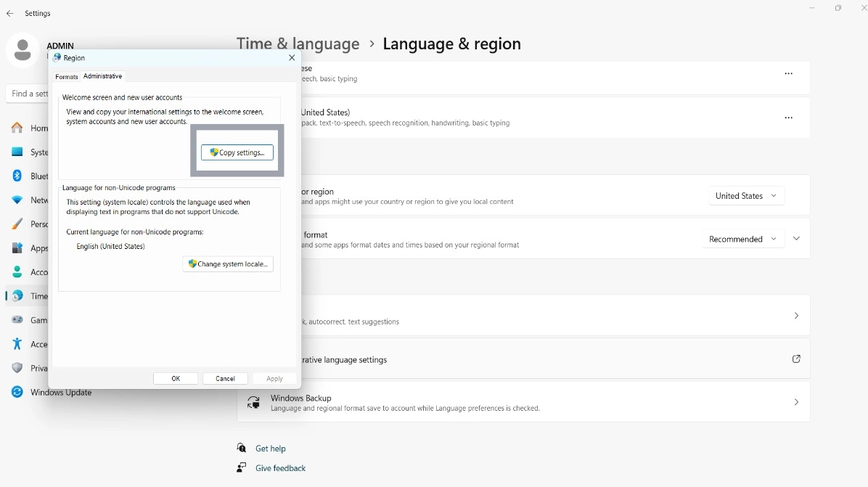Image resolution: width=868 pixels, height=487 pixels.
Task: Click the Home icon in sidebar
Action: coord(17,128)
